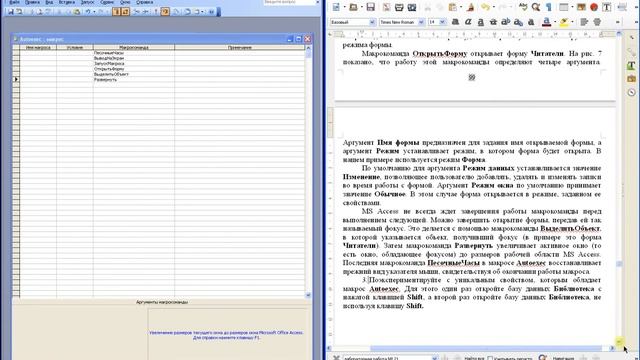
Task: Toggle the Macro Names column button in Access
Action: point(116,12)
